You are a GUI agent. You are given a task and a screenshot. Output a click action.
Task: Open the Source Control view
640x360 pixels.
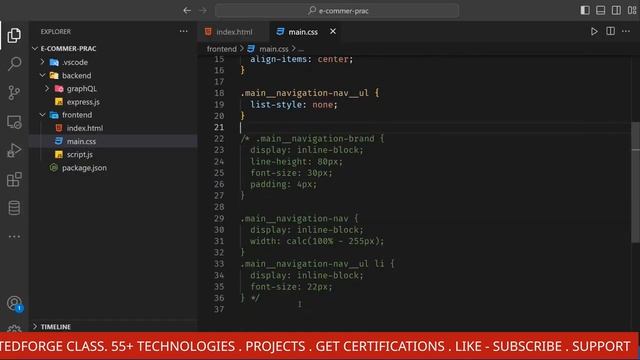point(14,93)
